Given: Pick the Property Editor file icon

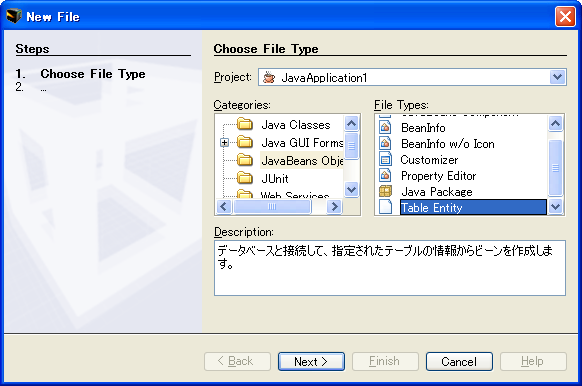Looking at the screenshot, I should click(x=385, y=176).
